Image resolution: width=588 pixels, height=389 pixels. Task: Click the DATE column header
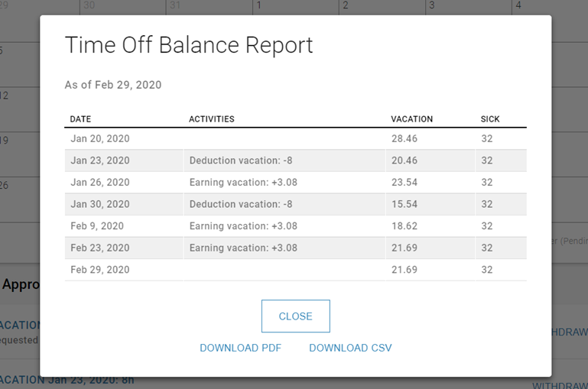80,119
